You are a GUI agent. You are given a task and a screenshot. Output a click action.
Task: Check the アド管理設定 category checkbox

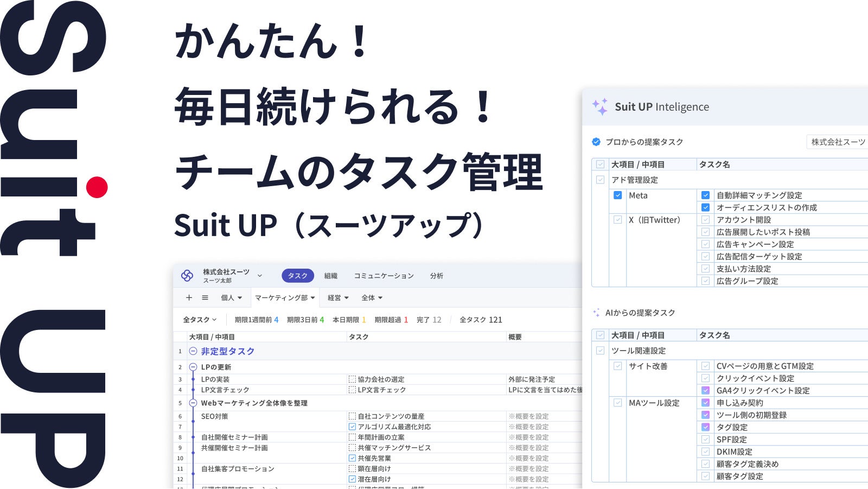point(600,180)
